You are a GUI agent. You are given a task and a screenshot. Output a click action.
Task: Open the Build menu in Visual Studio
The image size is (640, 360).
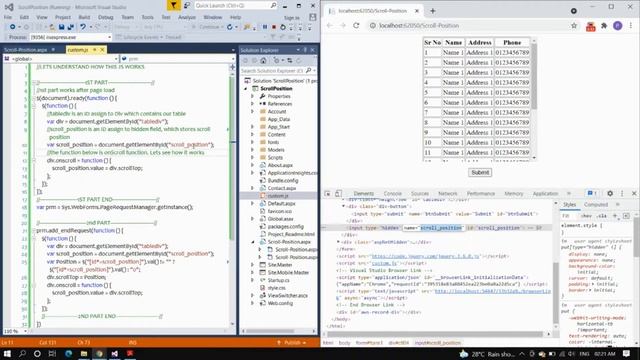pyautogui.click(x=84, y=17)
